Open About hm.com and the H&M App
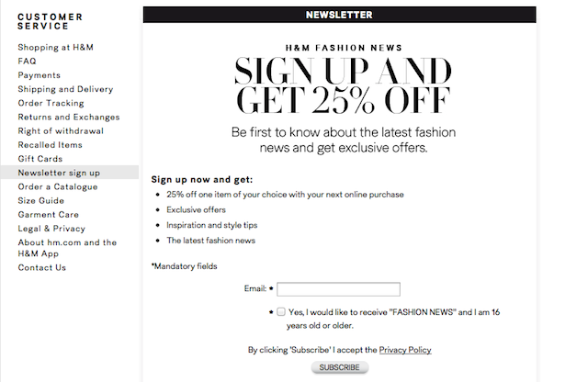 tap(67, 248)
